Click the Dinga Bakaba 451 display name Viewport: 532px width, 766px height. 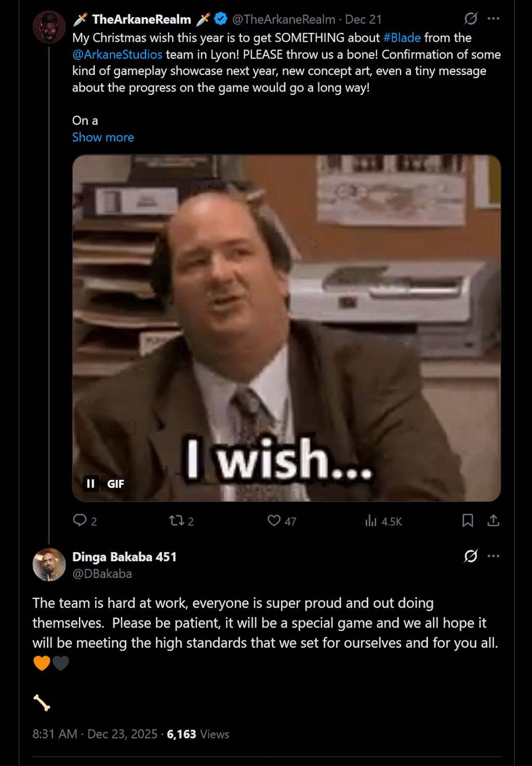click(x=124, y=557)
